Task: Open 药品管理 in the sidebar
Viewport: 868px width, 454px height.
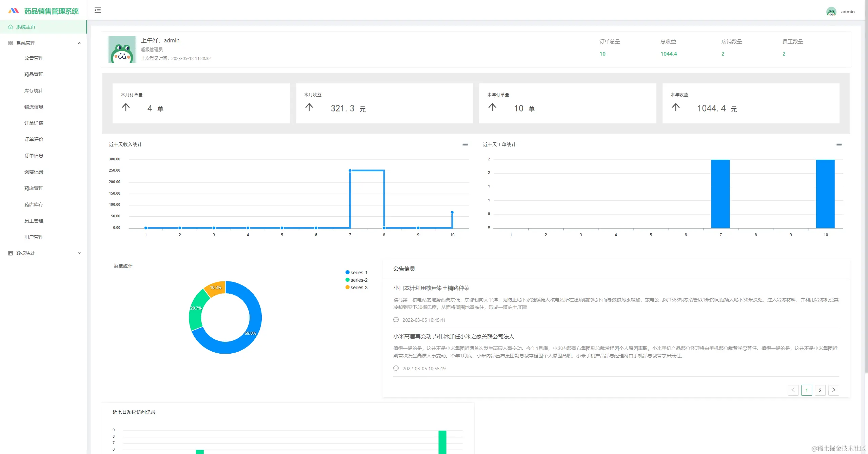Action: [34, 74]
